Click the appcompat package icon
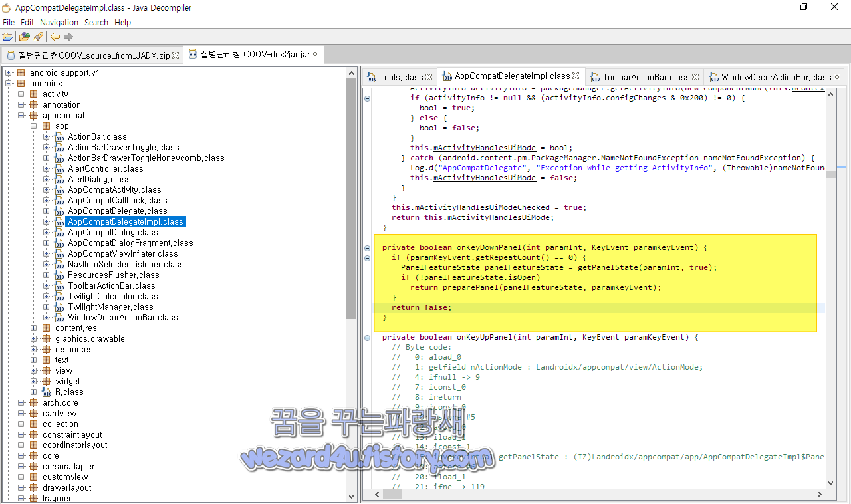Viewport: 851px width, 504px height. pyautogui.click(x=35, y=115)
